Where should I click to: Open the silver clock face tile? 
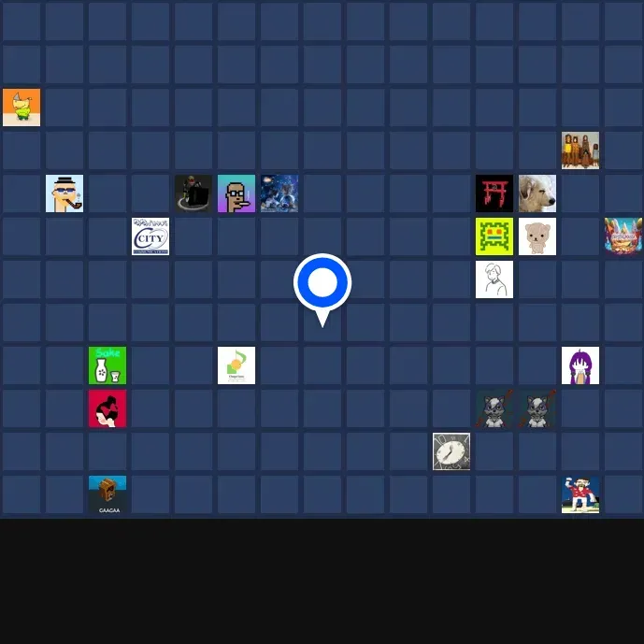click(451, 451)
